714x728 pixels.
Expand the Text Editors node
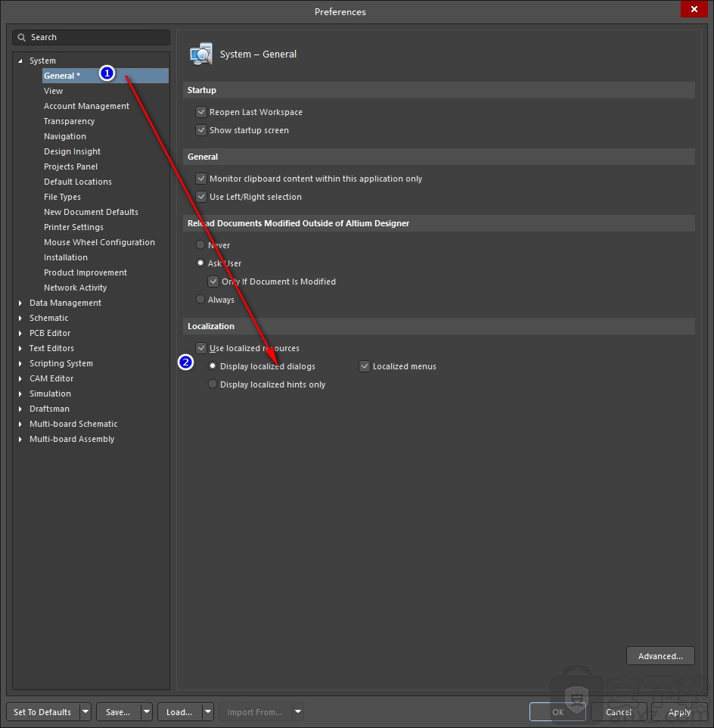coord(20,348)
